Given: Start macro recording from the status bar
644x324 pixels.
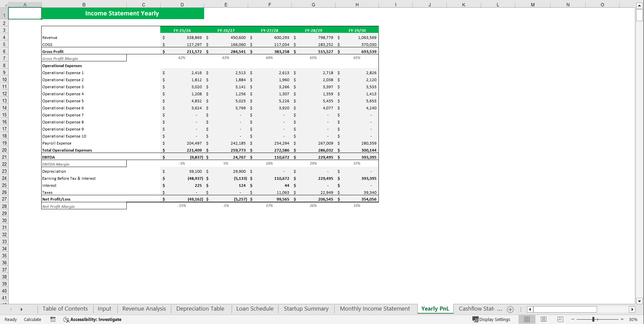Looking at the screenshot, I should (53, 319).
